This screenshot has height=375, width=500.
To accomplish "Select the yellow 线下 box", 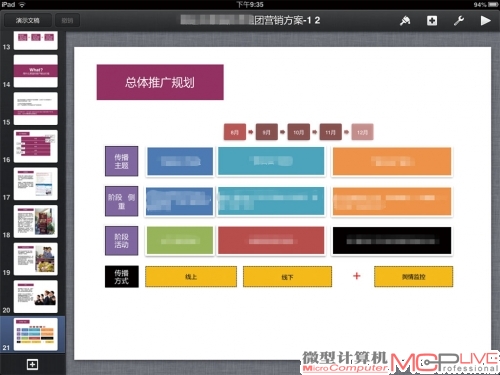I will click(x=287, y=277).
